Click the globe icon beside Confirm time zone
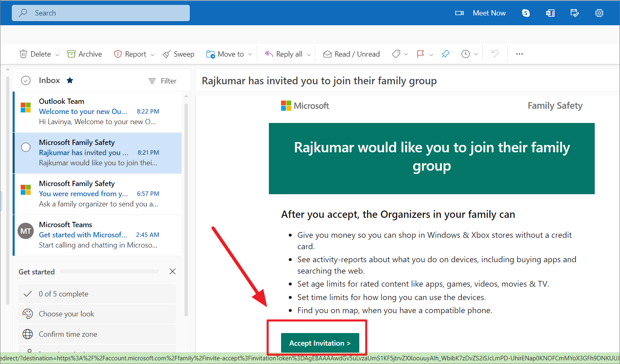This screenshot has width=620, height=364. (28, 334)
